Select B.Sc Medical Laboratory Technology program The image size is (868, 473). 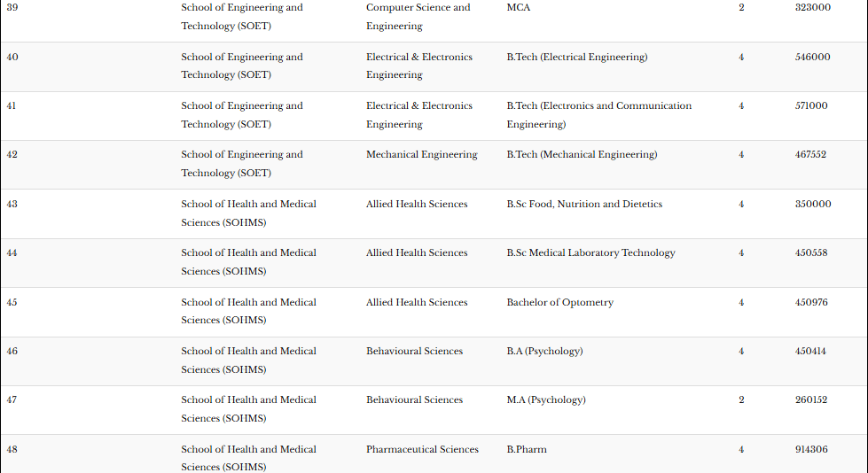click(590, 253)
